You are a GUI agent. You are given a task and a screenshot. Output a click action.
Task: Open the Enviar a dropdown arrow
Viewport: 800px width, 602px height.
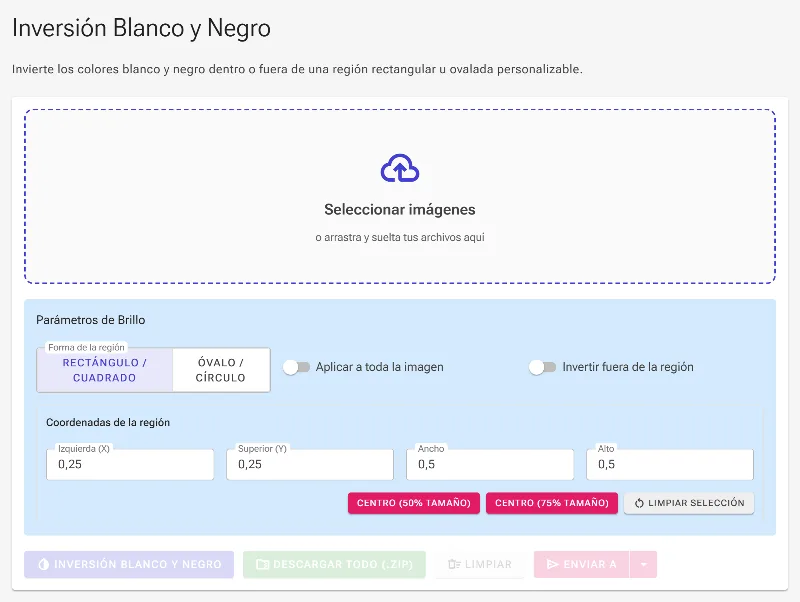coord(644,564)
